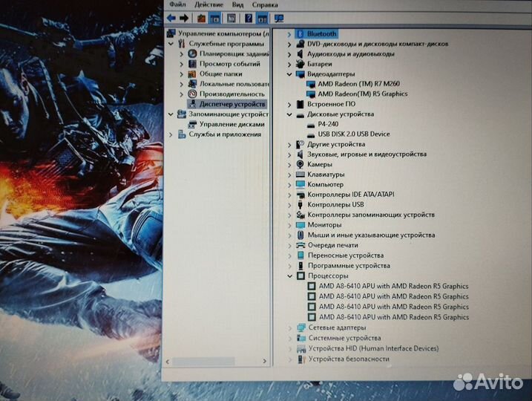Open the Справка menu
This screenshot has width=532, height=401.
click(x=265, y=4)
